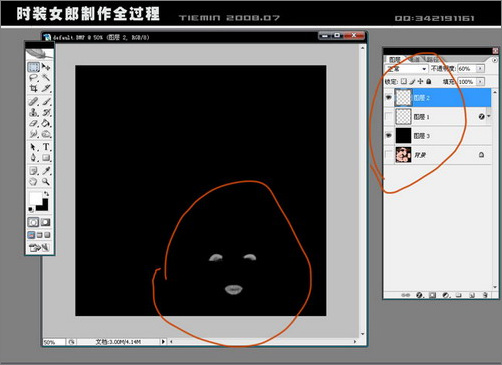Open status bar info arrow
The width and height of the screenshot is (502, 365).
[163, 342]
